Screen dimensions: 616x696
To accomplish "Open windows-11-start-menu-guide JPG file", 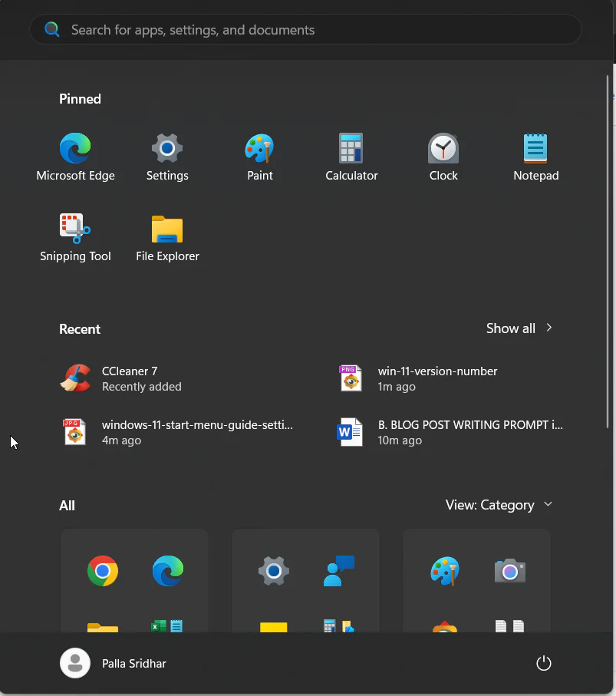I will tap(177, 432).
